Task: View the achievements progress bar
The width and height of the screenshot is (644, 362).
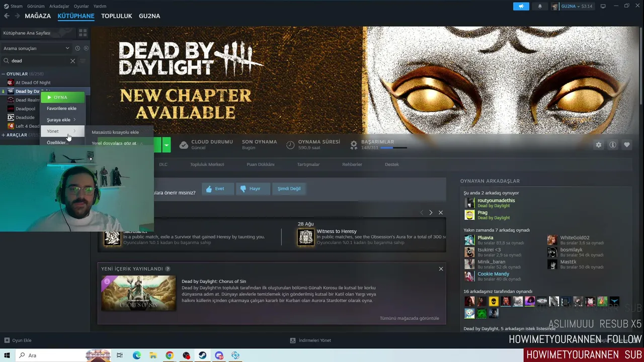Action: click(x=394, y=148)
